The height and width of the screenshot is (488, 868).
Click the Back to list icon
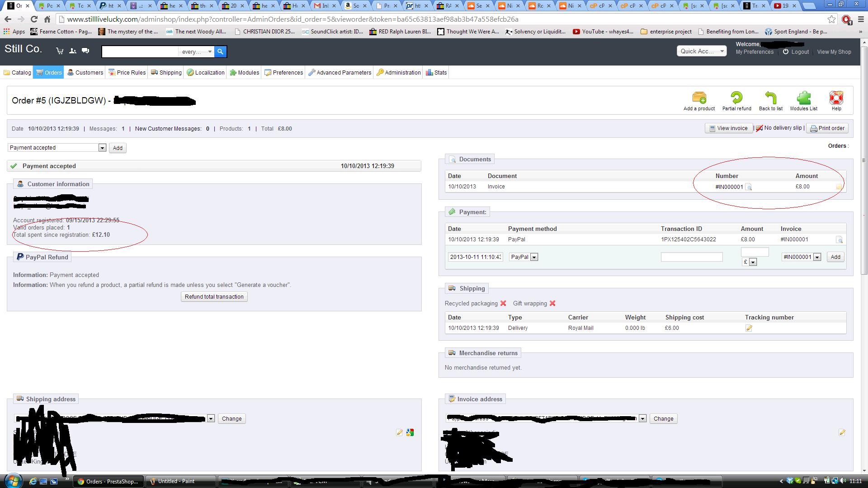point(770,98)
